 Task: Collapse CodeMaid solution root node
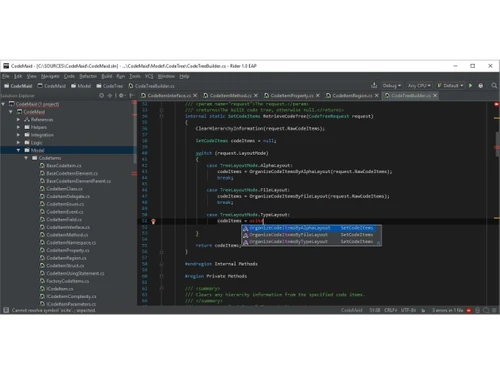point(3,104)
